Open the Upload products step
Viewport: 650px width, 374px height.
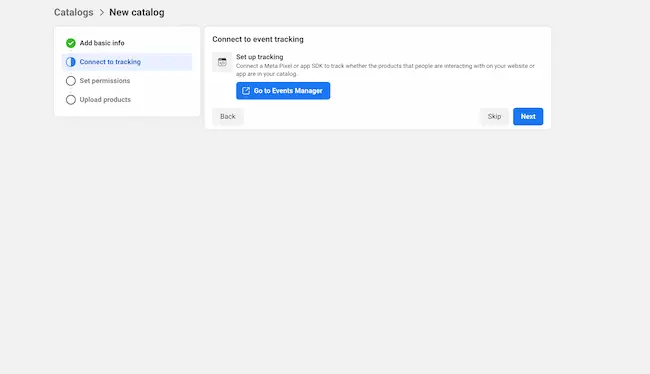[x=105, y=100]
